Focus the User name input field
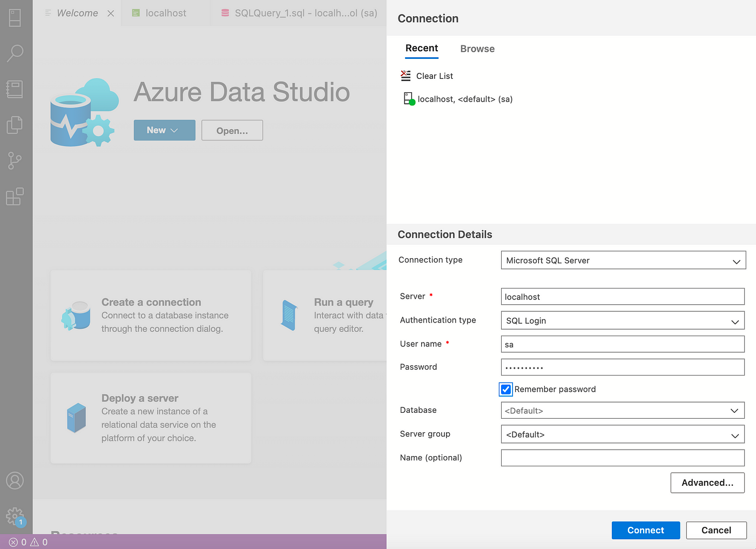Screen dimensions: 756x549 (623, 344)
